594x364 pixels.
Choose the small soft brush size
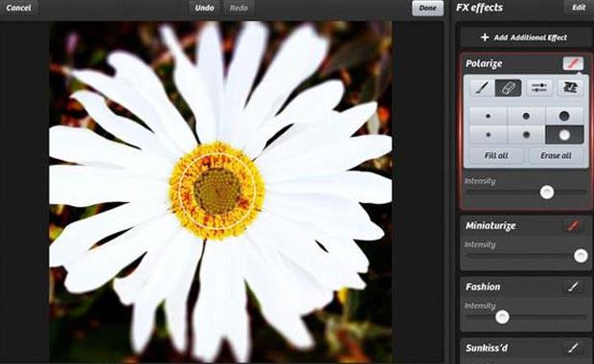(488, 135)
